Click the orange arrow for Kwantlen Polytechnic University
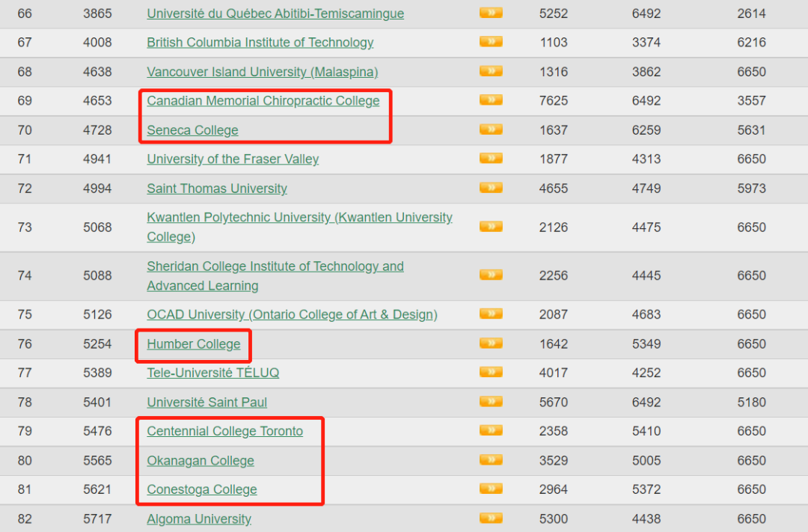Image resolution: width=808 pixels, height=532 pixels. [x=491, y=226]
